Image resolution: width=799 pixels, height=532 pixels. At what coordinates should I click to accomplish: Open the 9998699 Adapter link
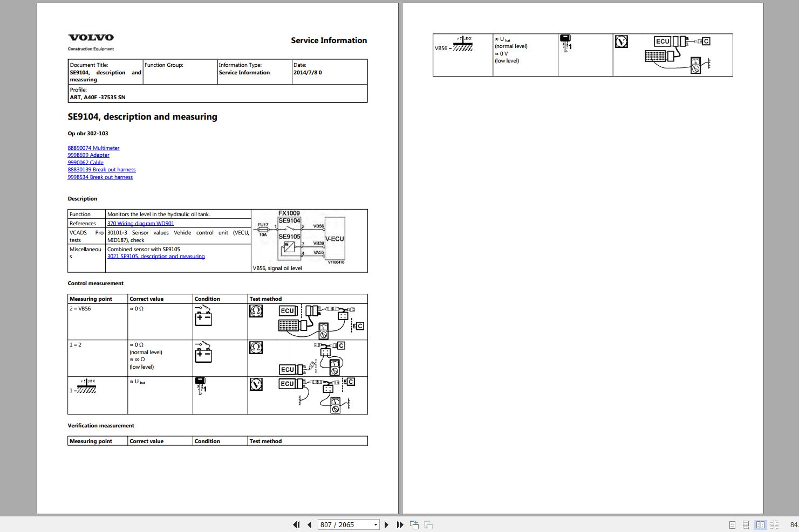tap(88, 155)
